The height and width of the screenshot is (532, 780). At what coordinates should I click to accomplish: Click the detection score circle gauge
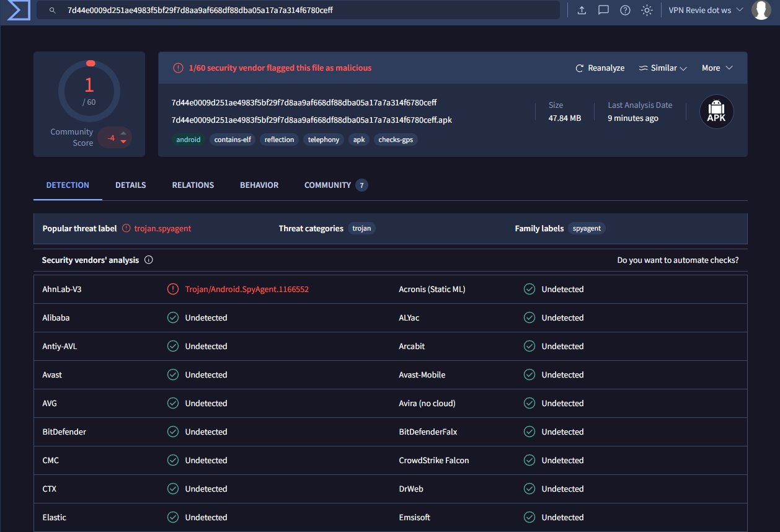pyautogui.click(x=89, y=91)
